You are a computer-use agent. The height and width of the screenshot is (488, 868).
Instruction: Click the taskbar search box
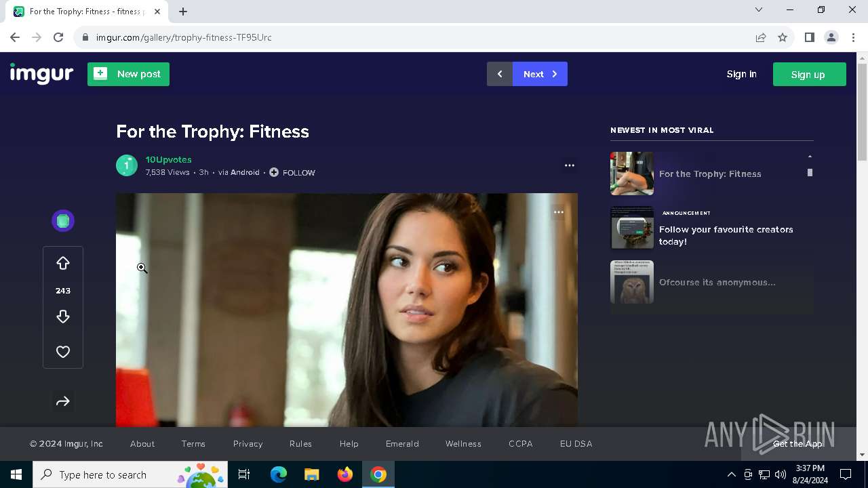[130, 474]
